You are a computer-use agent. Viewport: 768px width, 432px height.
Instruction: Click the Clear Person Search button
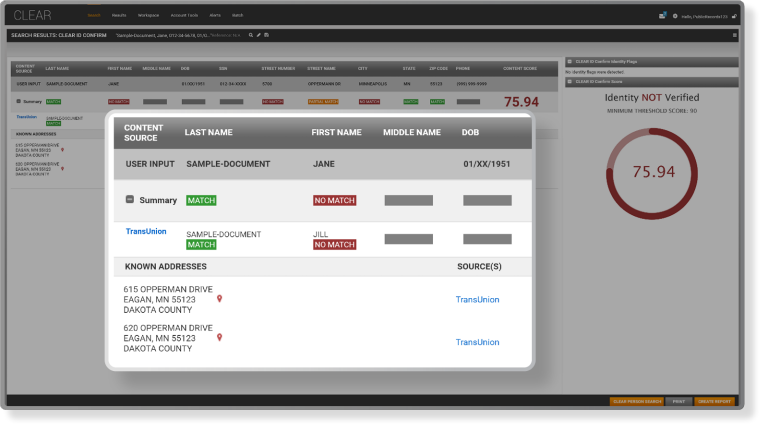[637, 401]
